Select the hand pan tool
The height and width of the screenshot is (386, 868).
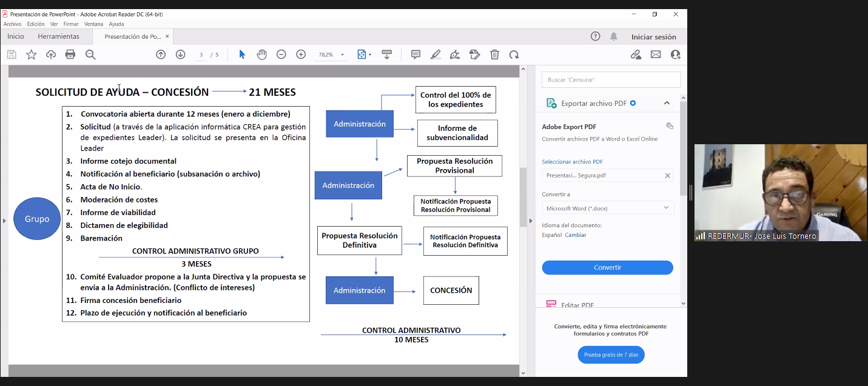(x=261, y=55)
